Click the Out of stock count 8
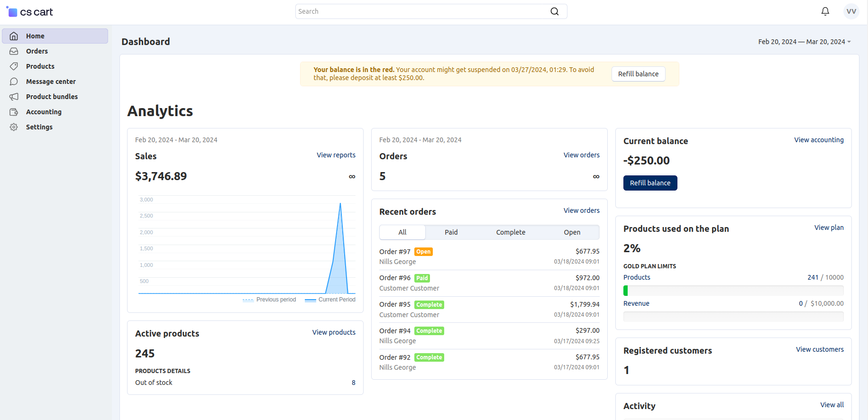The height and width of the screenshot is (420, 868). click(354, 383)
